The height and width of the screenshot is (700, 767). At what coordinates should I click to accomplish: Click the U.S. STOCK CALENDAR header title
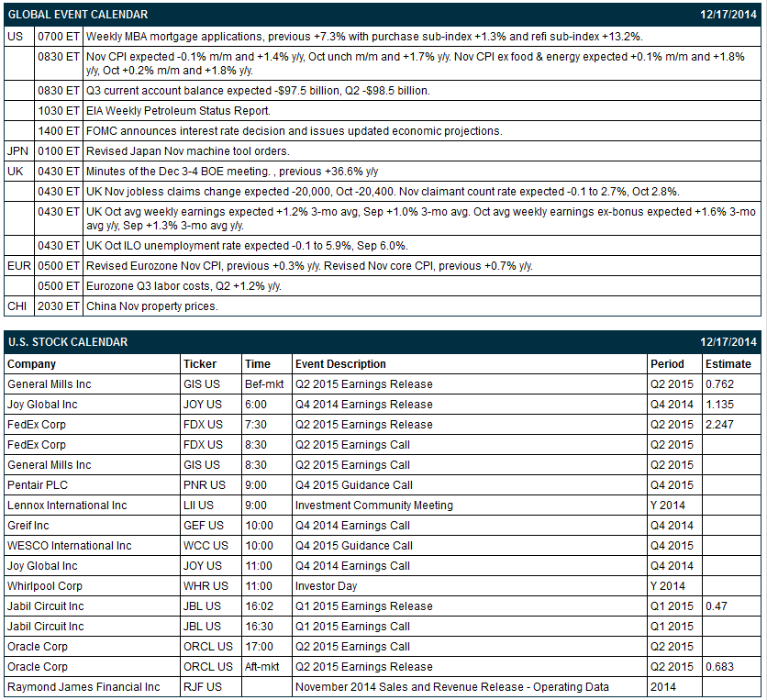[x=68, y=342]
